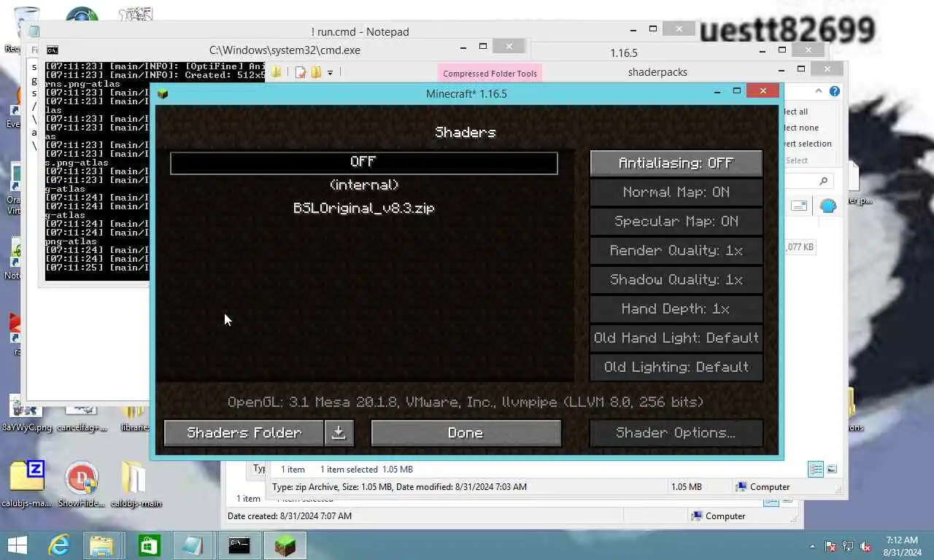Change Hand Depth: 1x option
The image size is (934, 560).
(676, 309)
